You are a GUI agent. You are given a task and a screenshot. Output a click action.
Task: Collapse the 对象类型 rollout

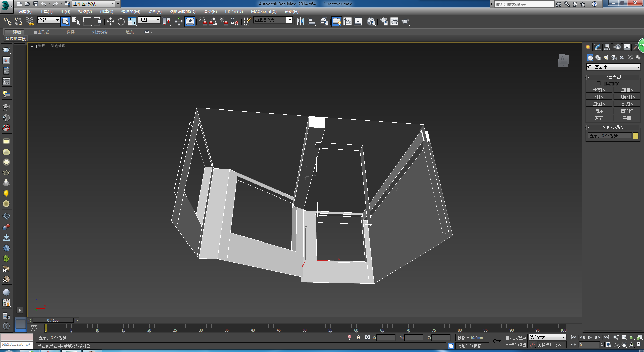coord(612,77)
